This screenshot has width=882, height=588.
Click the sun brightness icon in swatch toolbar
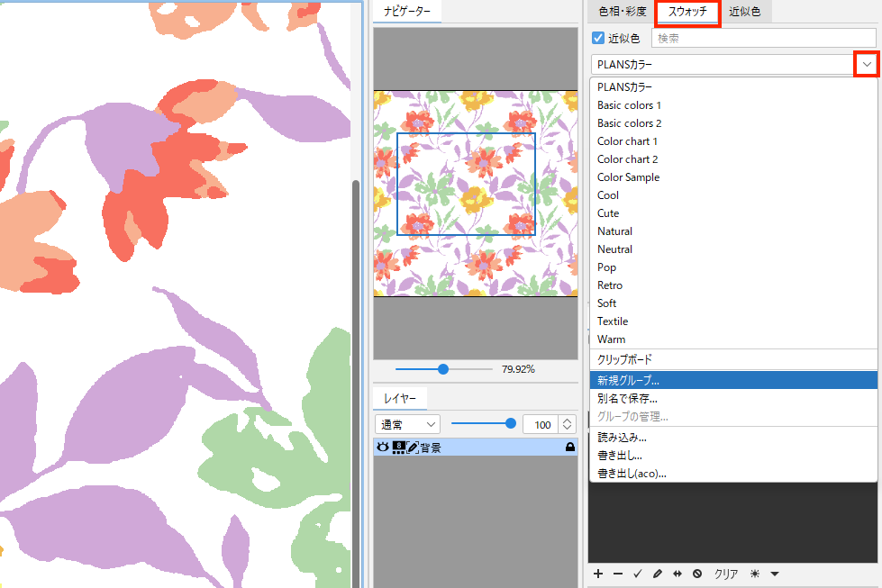[755, 574]
